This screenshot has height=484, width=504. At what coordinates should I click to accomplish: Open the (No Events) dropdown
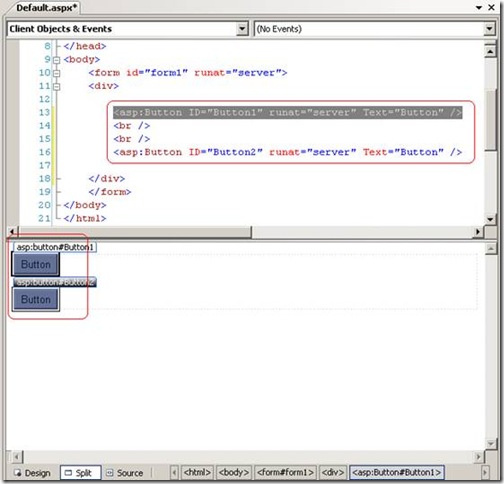point(489,29)
